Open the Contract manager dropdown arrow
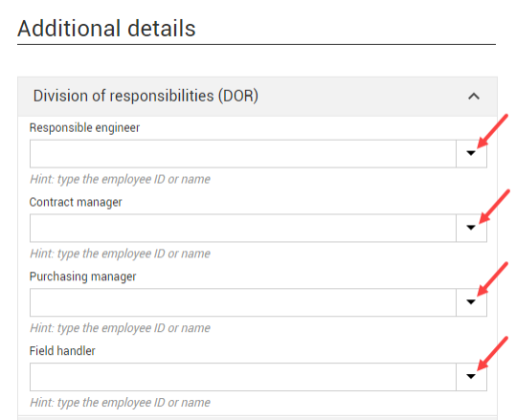This screenshot has height=420, width=516. (471, 228)
